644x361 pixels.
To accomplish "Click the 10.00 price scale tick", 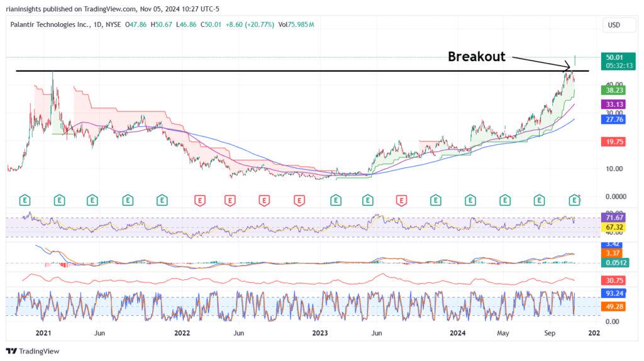I will pos(614,169).
